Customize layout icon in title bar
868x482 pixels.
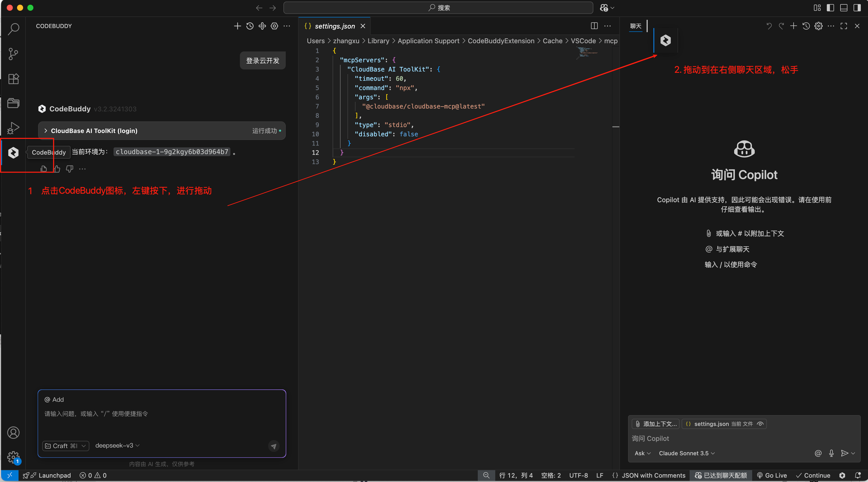coord(817,8)
